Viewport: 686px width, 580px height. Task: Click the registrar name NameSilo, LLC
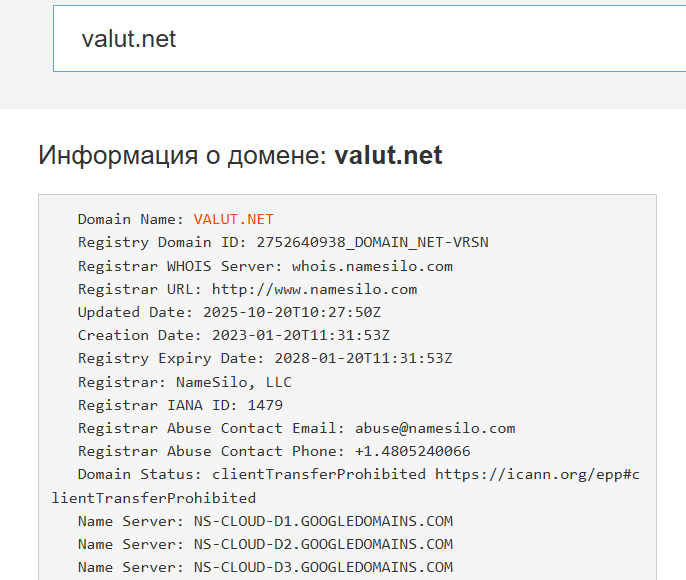233,381
